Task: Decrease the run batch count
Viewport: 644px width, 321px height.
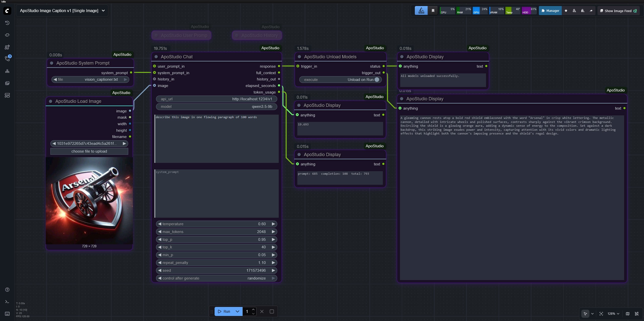Action: [253, 314]
